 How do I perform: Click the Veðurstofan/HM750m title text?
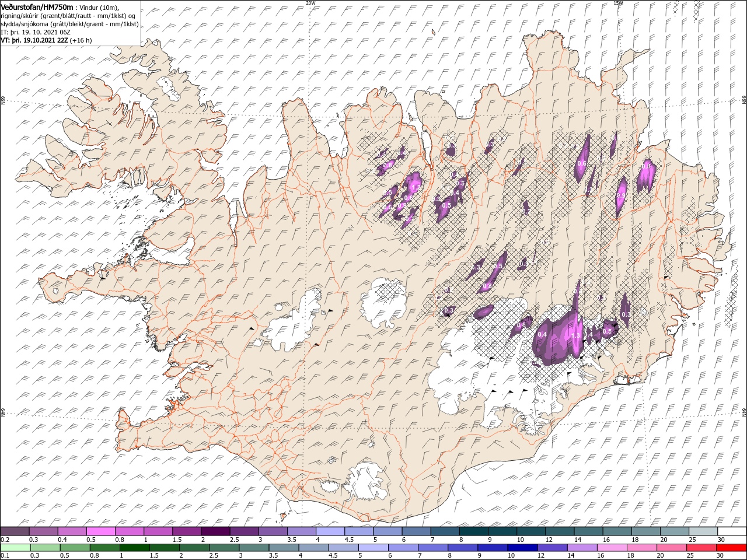tap(37, 6)
